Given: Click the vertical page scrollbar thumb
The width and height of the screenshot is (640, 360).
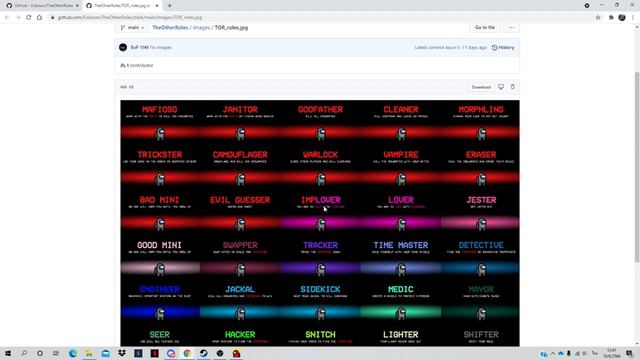Looking at the screenshot, I should click(x=637, y=167).
